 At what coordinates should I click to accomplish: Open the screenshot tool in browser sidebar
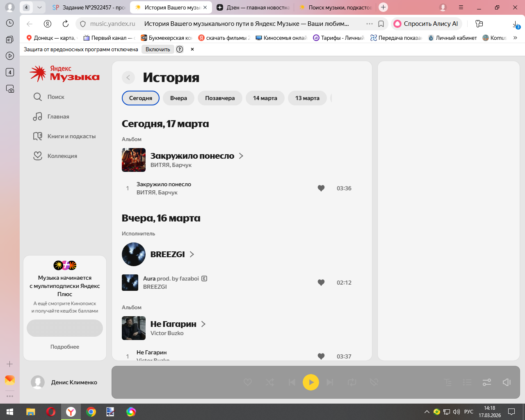coord(10,89)
